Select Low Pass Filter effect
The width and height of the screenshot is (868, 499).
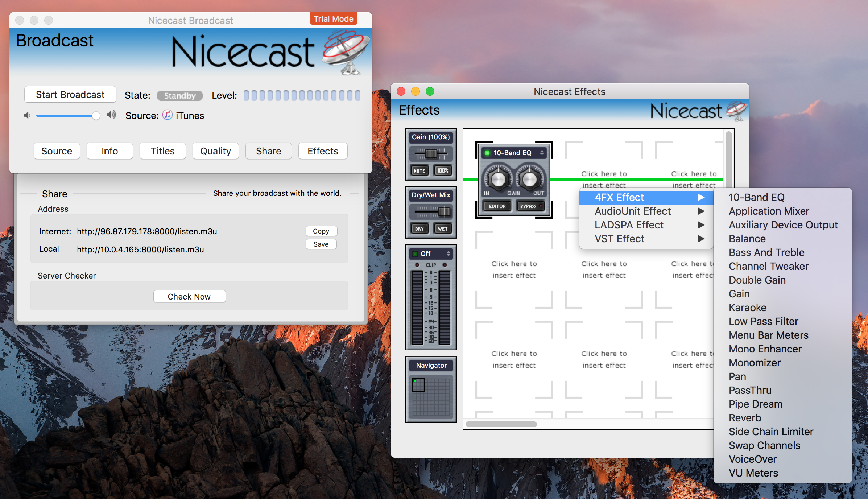[x=782, y=321]
